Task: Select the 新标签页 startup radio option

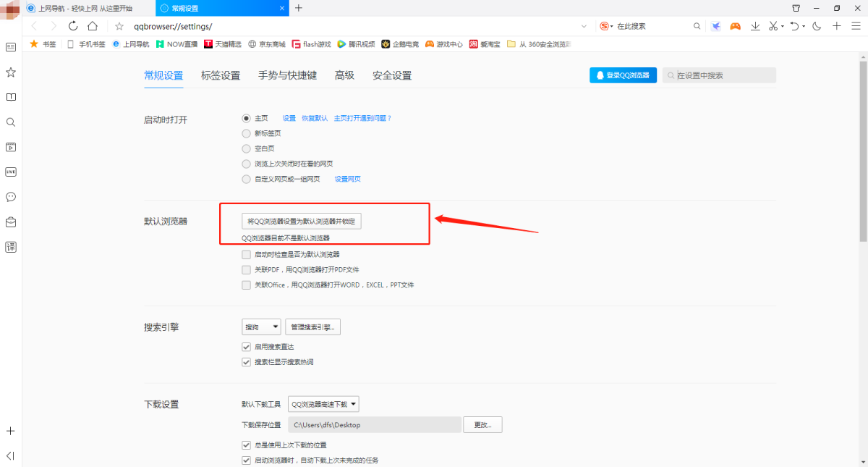Action: [x=246, y=133]
